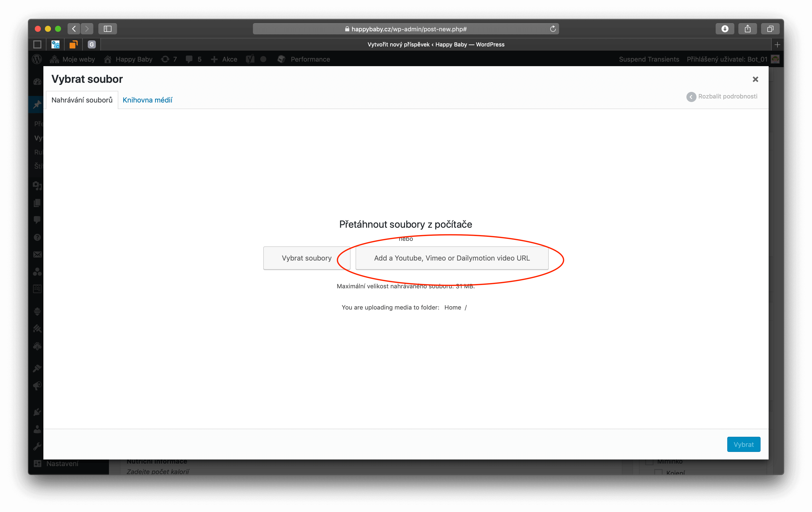Click Vybrat soubory button

coord(307,258)
